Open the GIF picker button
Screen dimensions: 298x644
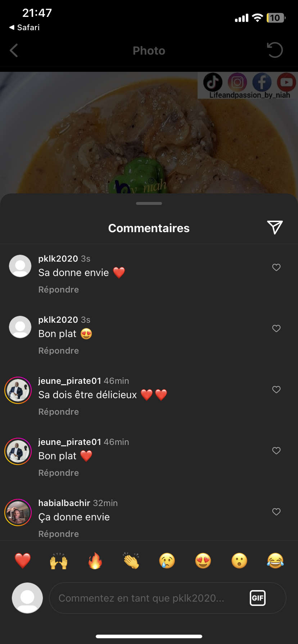coord(258,598)
